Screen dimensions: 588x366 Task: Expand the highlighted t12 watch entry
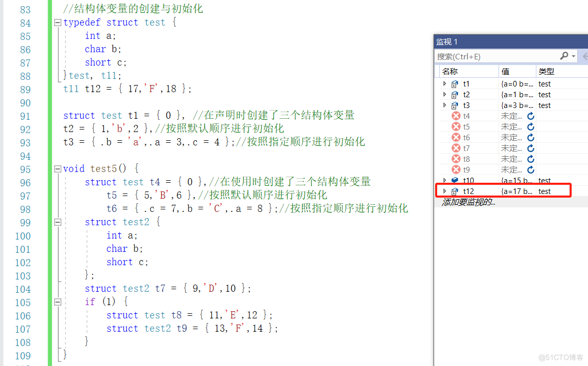(444, 191)
